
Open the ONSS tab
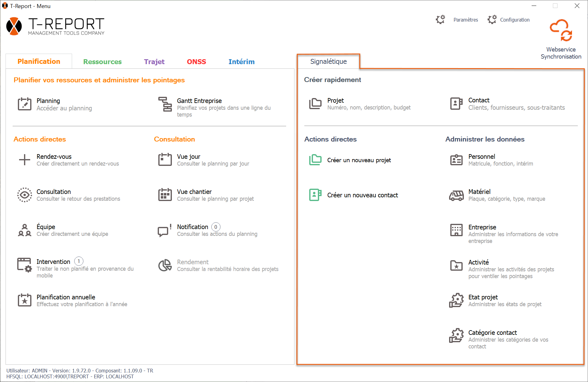196,62
